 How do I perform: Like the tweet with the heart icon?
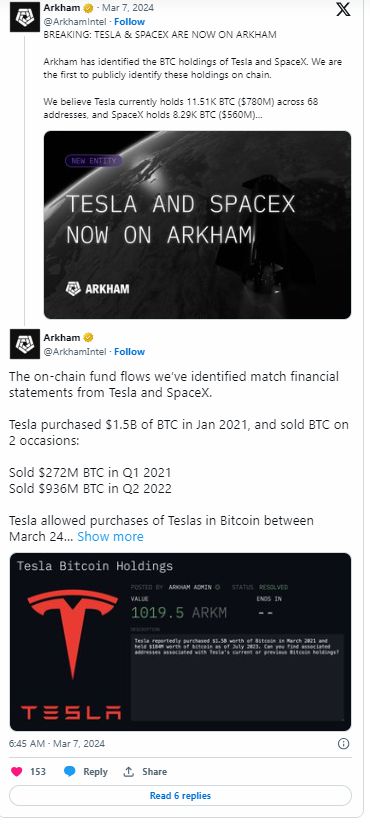(17, 771)
